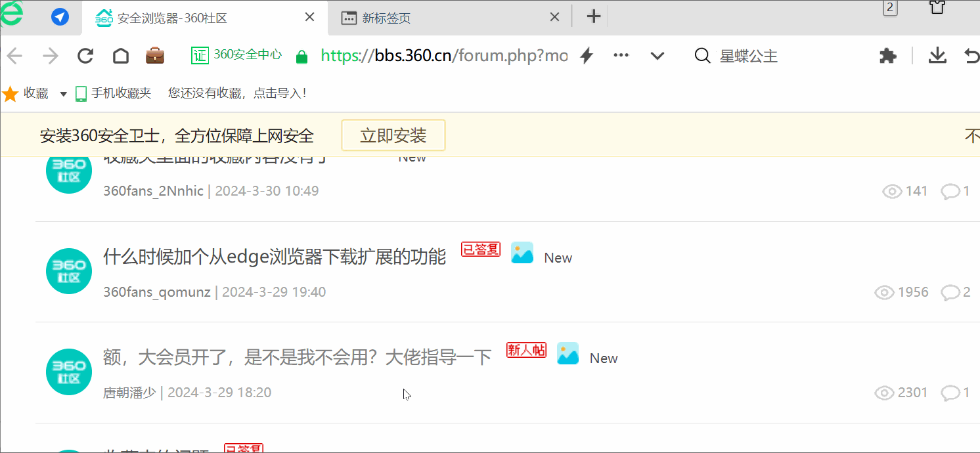Open 手机收藏夹 bookmark folder

pos(113,94)
